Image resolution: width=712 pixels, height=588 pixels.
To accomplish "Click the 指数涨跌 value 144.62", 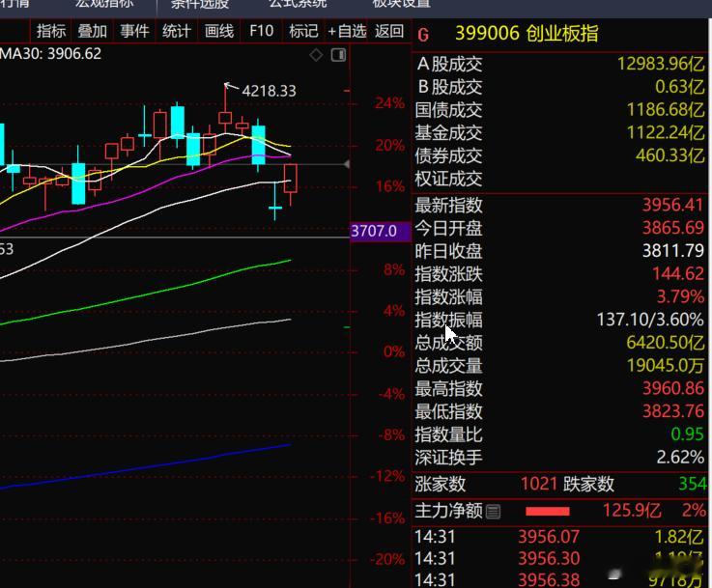I will 678,273.
